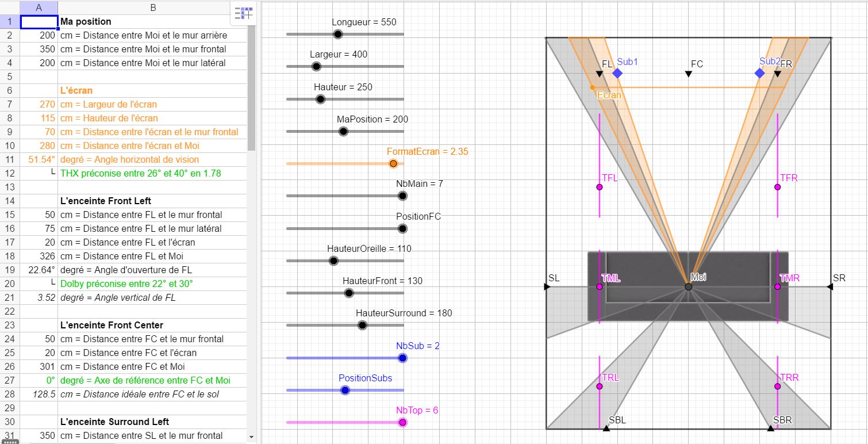The width and height of the screenshot is (868, 444).
Task: Click the magenta NbTop slider knob
Action: (402, 422)
